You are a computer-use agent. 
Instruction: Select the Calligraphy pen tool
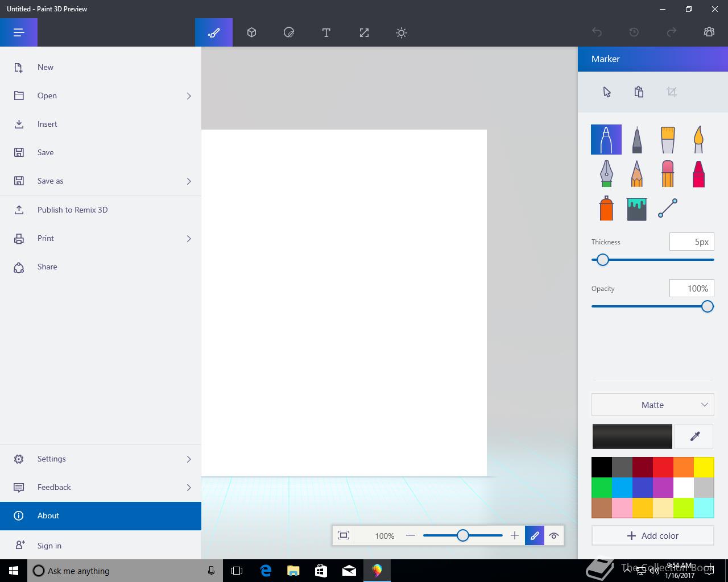(637, 140)
